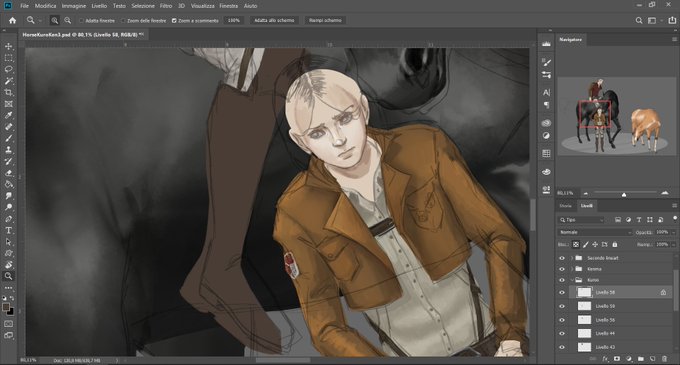Select the Path Selection tool
The image size is (680, 365).
[8, 242]
